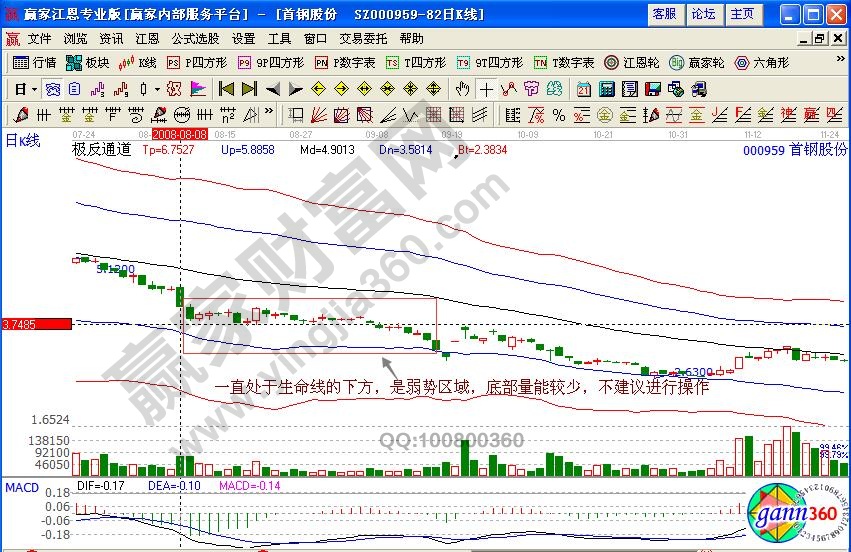Click the 赢家轮 wheel toolbar icon
The height and width of the screenshot is (552, 851).
click(697, 62)
